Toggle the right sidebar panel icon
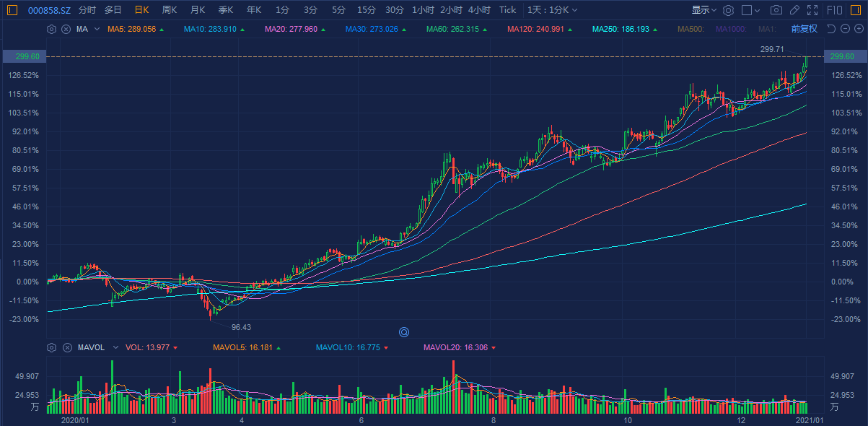The width and height of the screenshot is (868, 426). (x=858, y=10)
